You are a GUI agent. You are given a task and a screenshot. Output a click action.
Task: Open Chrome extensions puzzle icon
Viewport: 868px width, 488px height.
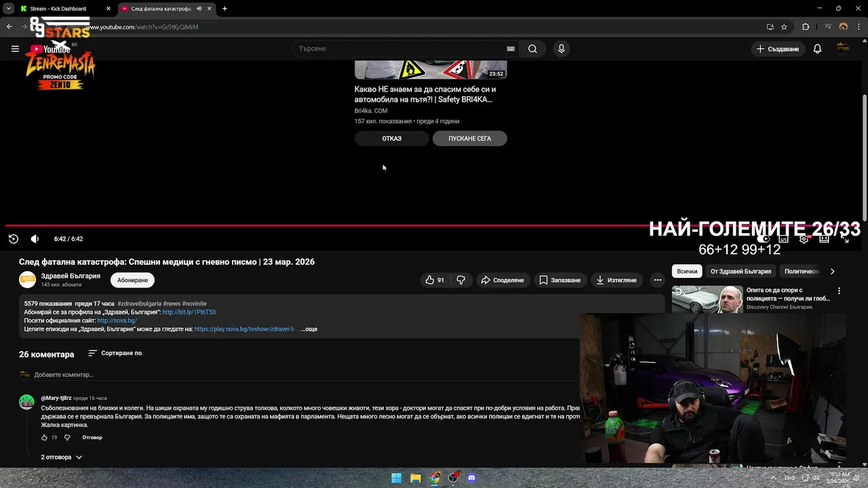806,27
